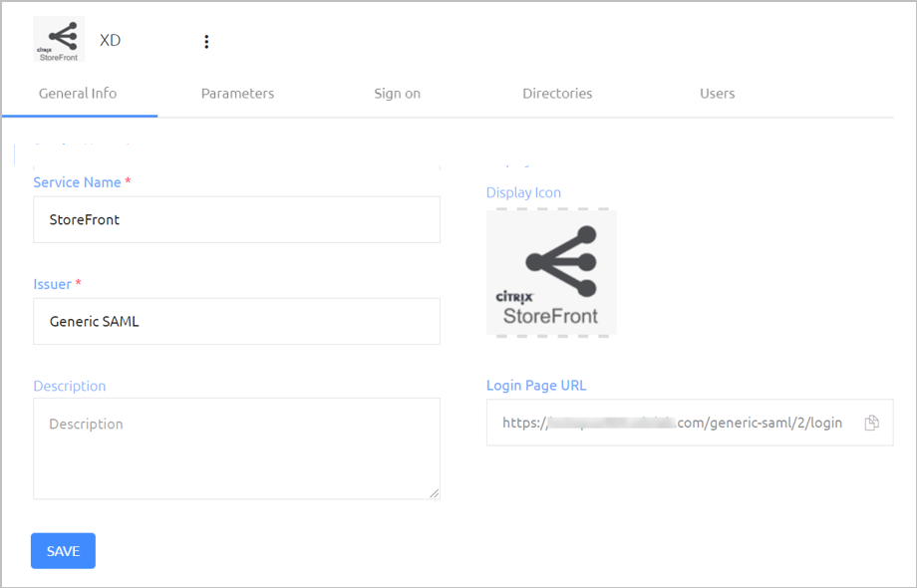This screenshot has height=588, width=917.
Task: Click the Description label
Action: [x=70, y=386]
